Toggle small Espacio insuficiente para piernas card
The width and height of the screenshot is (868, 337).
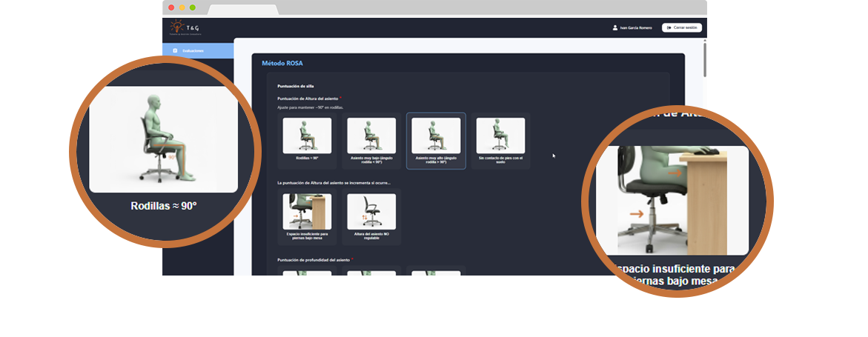coord(307,216)
